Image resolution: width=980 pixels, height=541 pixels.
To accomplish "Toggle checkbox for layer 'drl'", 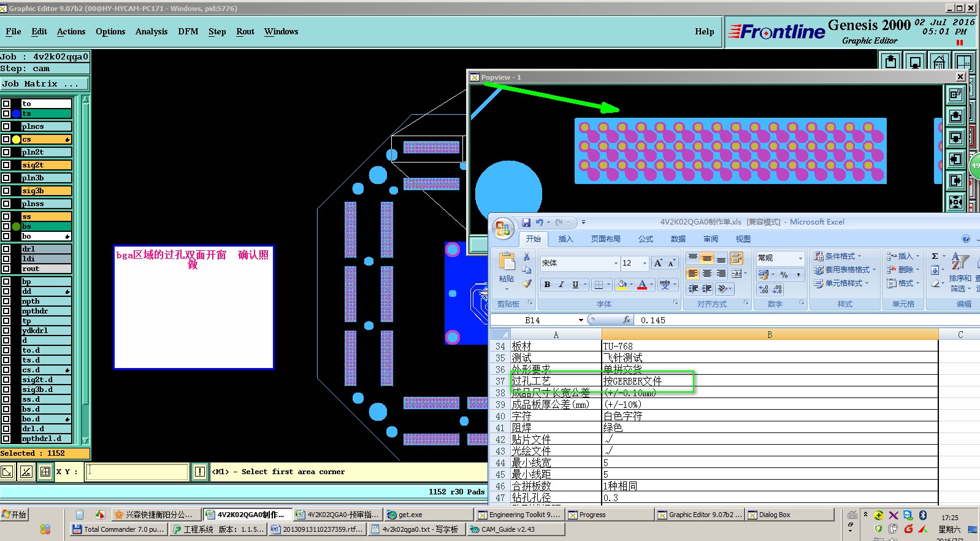I will click(6, 249).
